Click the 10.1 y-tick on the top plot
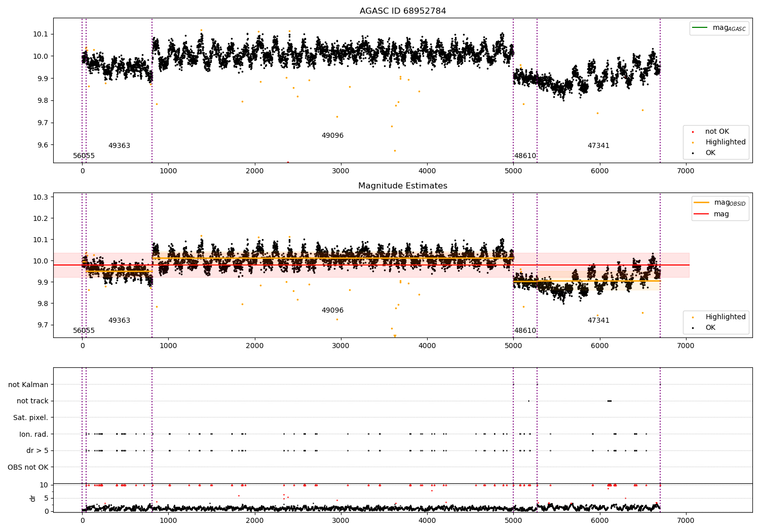 [x=40, y=34]
